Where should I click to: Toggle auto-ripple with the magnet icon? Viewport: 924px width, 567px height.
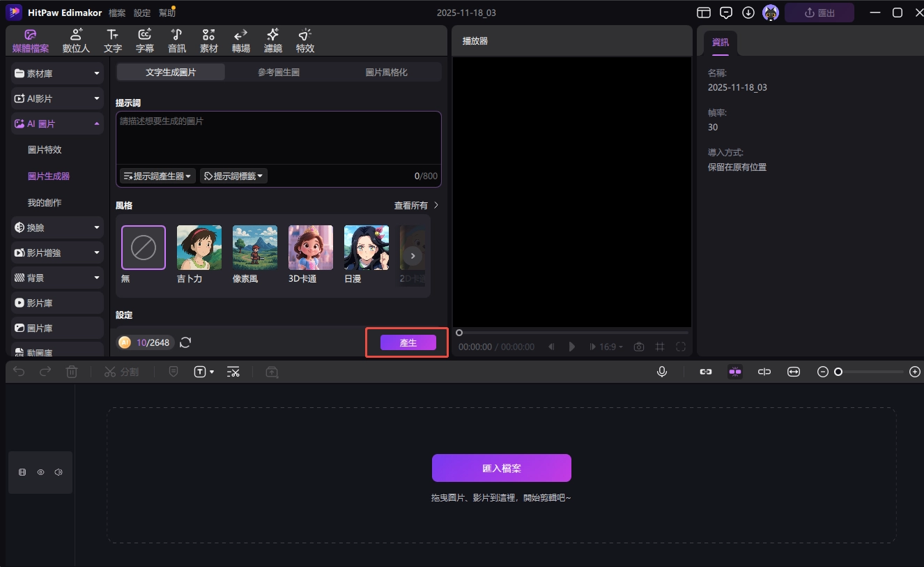(x=734, y=371)
